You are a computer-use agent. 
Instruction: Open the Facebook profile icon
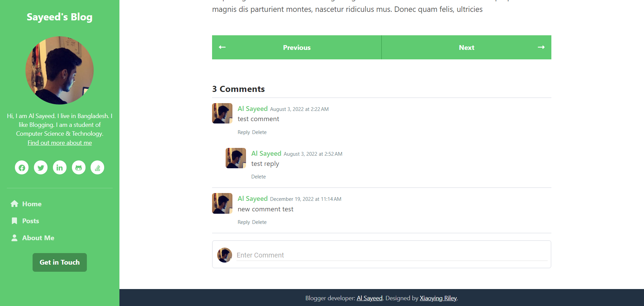(22, 168)
